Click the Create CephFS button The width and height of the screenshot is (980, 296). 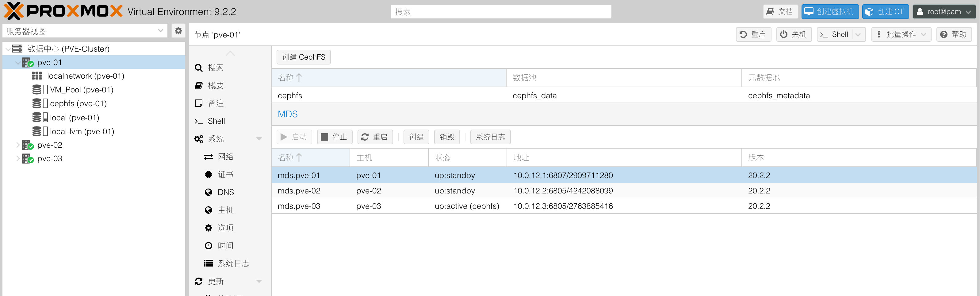coord(304,57)
